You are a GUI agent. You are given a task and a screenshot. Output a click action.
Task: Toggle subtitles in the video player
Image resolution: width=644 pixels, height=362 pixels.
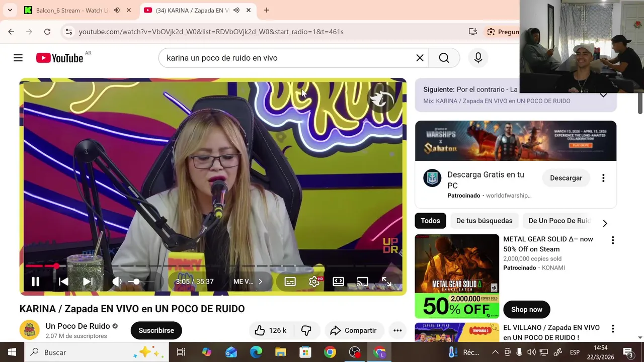[290, 282]
